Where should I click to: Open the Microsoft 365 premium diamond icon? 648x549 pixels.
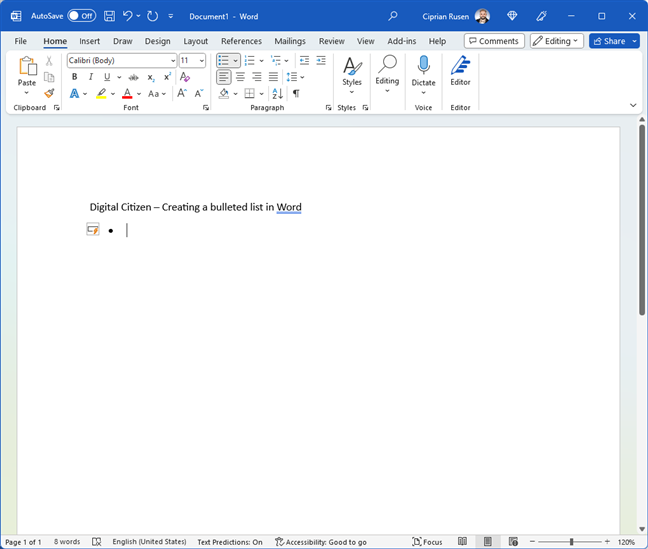click(512, 16)
